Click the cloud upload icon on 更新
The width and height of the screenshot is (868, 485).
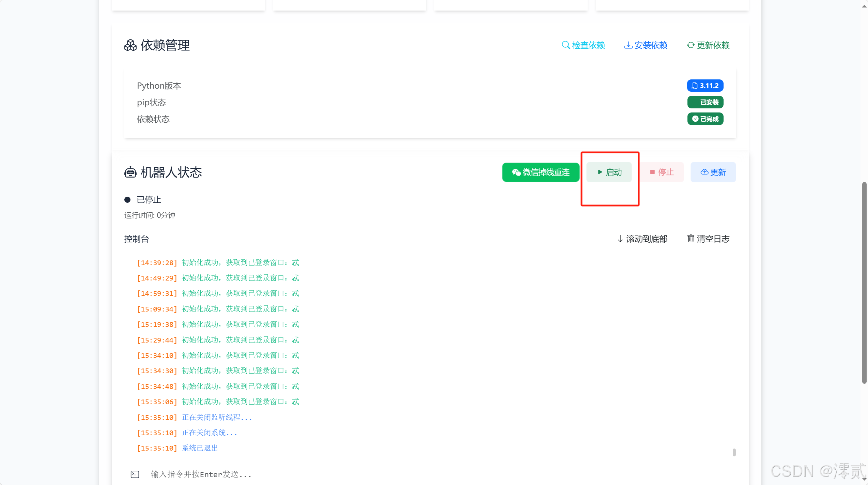[x=704, y=172]
